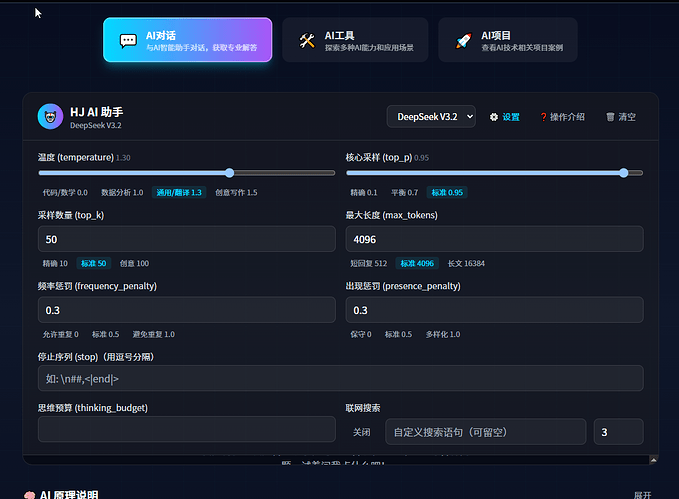Clear the chat with the 清空 trash icon

[610, 117]
